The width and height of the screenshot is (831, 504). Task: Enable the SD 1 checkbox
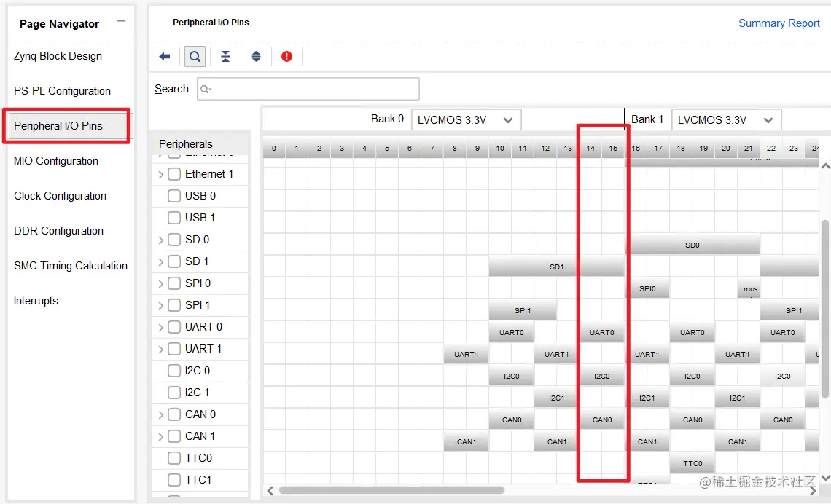pyautogui.click(x=174, y=261)
